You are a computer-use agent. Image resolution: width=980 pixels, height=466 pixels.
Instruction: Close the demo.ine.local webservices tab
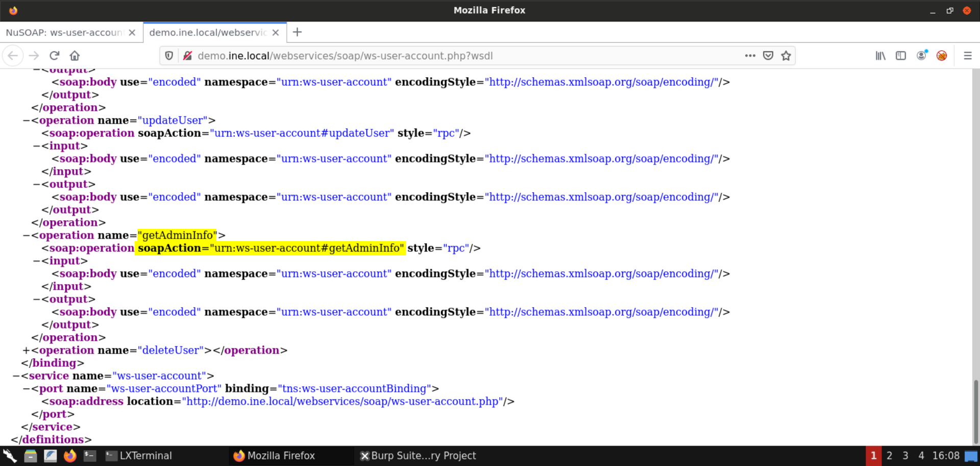coord(276,33)
